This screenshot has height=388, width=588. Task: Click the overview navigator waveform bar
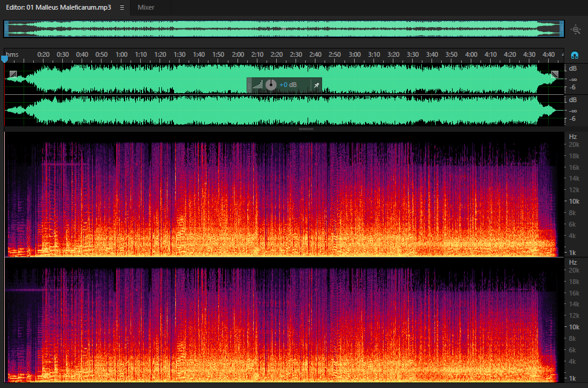pos(284,29)
